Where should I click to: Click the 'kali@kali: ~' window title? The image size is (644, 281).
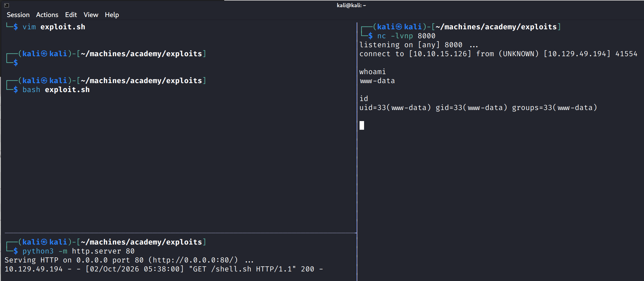(351, 5)
